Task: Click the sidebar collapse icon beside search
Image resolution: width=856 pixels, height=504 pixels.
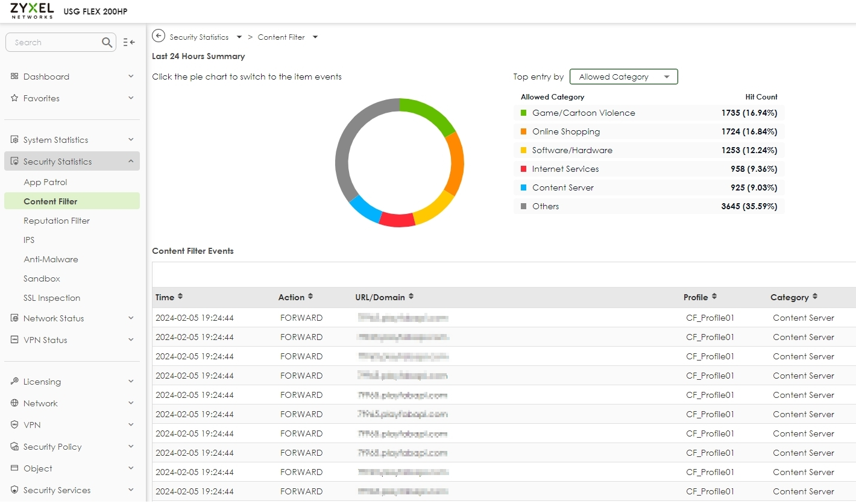Action: point(128,42)
